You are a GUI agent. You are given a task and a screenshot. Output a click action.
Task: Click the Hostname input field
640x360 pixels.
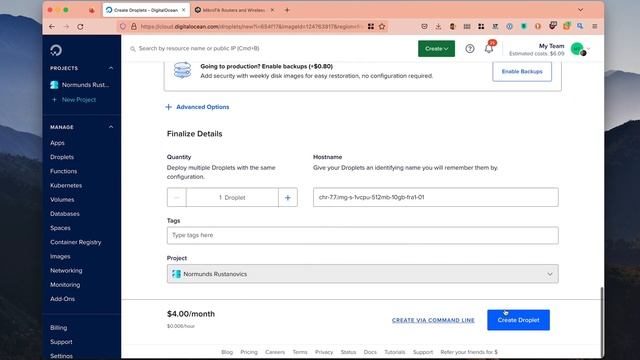(x=436, y=197)
